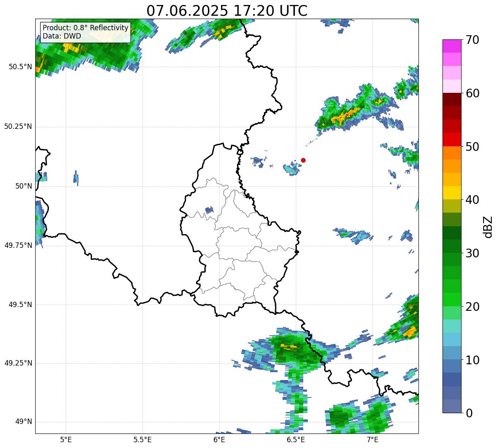498x448 pixels.
Task: Click the dark maroon colorbar segment below 60
Action: pos(452,99)
